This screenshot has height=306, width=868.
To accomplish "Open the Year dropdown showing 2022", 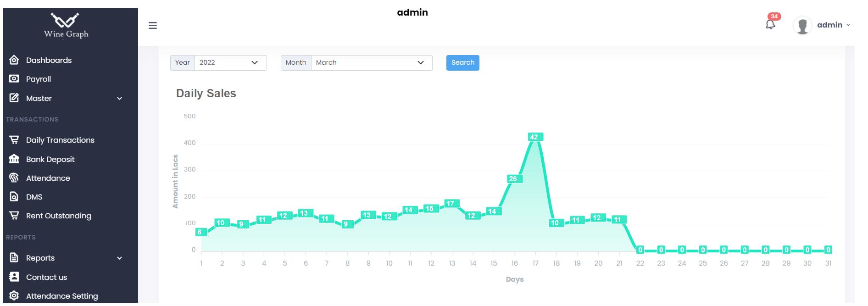I will pyautogui.click(x=230, y=63).
